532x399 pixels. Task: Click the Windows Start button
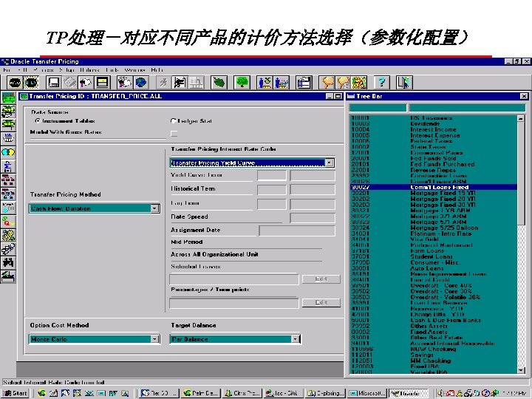[16, 393]
